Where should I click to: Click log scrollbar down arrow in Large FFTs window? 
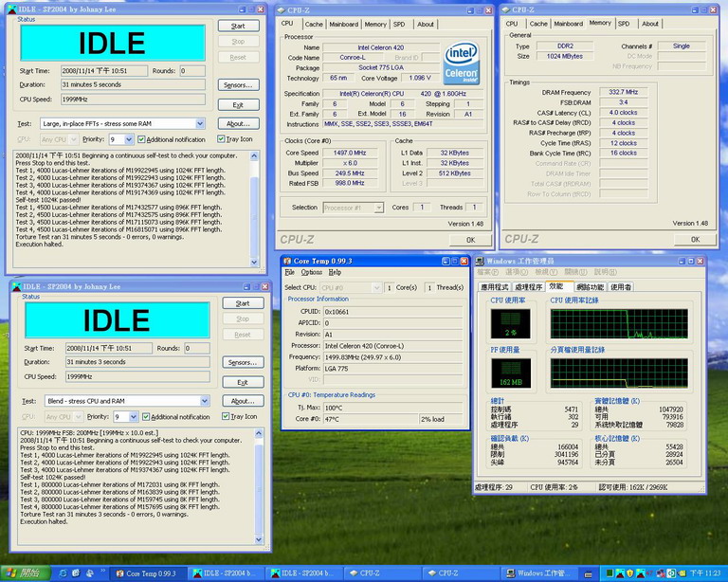point(254,263)
